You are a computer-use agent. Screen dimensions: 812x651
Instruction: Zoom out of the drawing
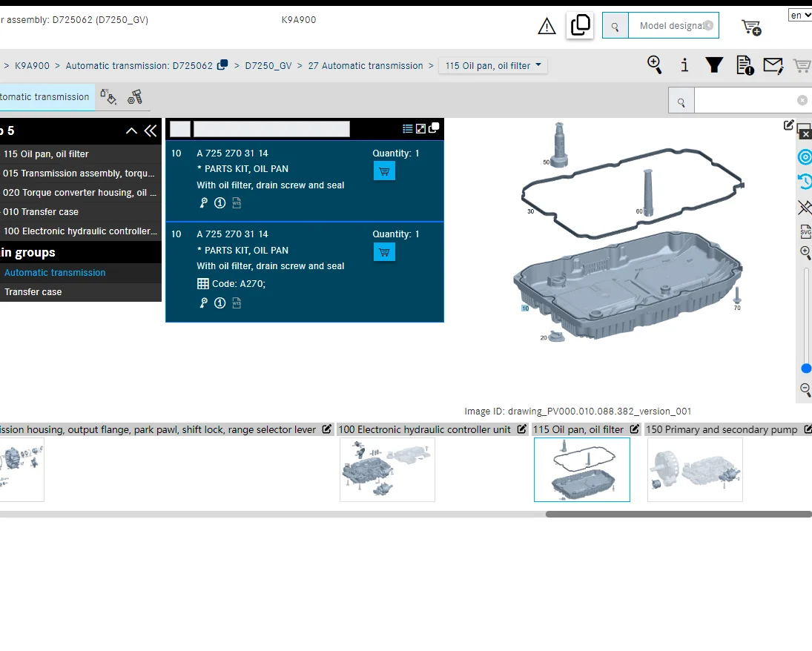[x=805, y=389]
